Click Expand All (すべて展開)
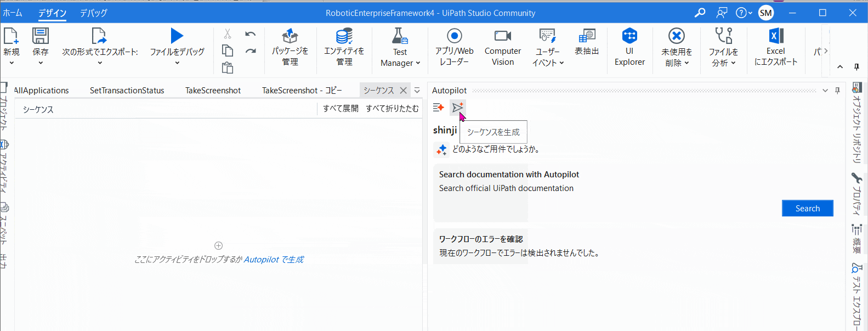Screen dimensions: 868x331 click(341, 109)
